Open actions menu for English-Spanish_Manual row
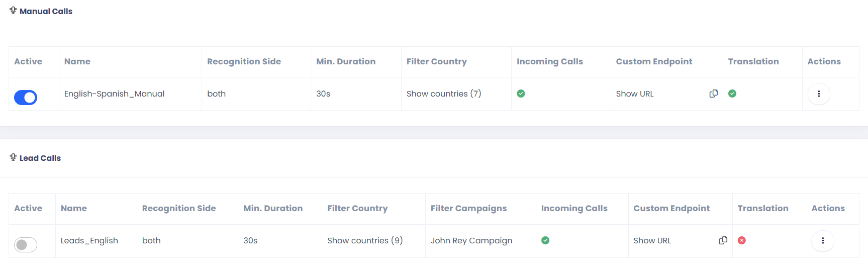Screen dimensions: 868x270 (819, 94)
